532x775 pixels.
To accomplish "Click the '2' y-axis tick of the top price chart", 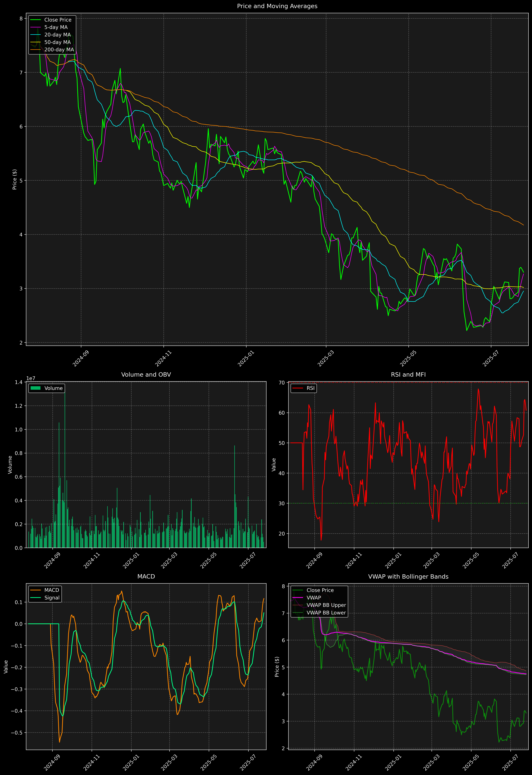I will pyautogui.click(x=21, y=343).
